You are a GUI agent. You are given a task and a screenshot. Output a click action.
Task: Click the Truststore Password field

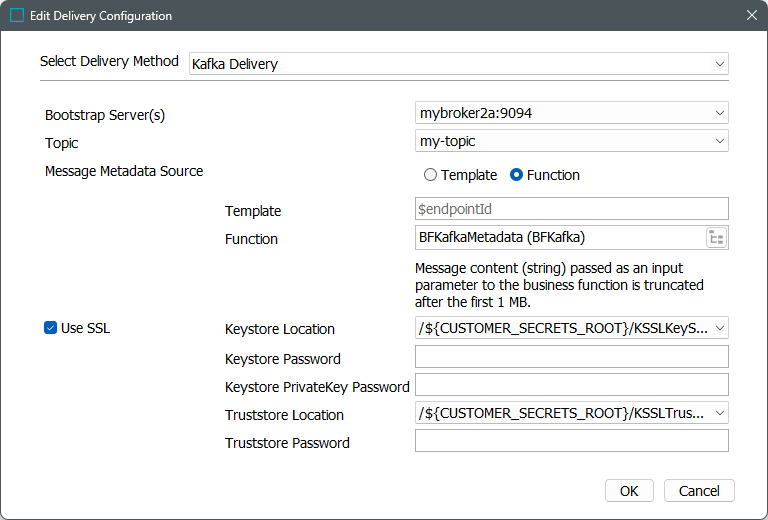(571, 441)
